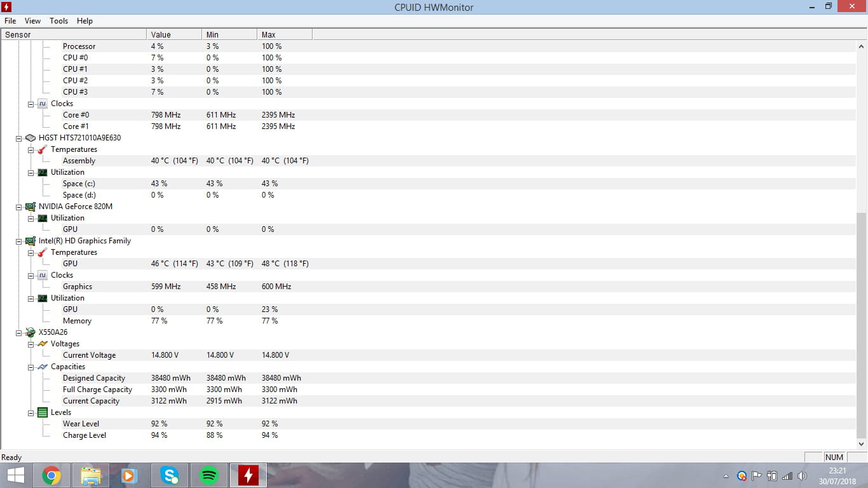868x488 pixels.
Task: Click the Intel HD Graphics card icon
Action: (31, 241)
